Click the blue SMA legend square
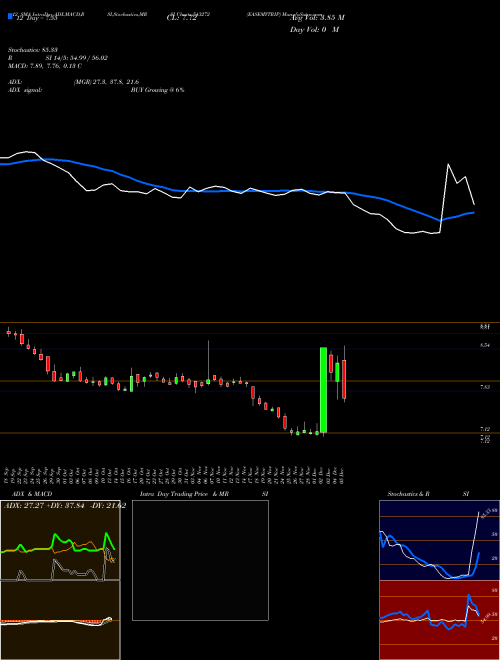 pyautogui.click(x=11, y=16)
